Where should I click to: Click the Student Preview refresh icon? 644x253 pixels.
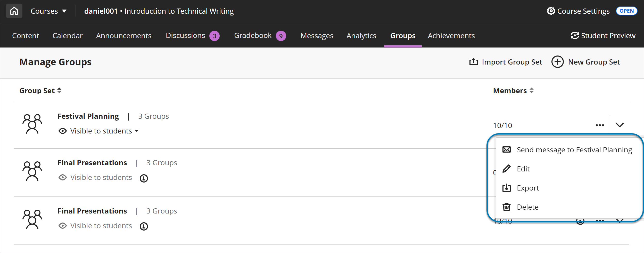[575, 36]
